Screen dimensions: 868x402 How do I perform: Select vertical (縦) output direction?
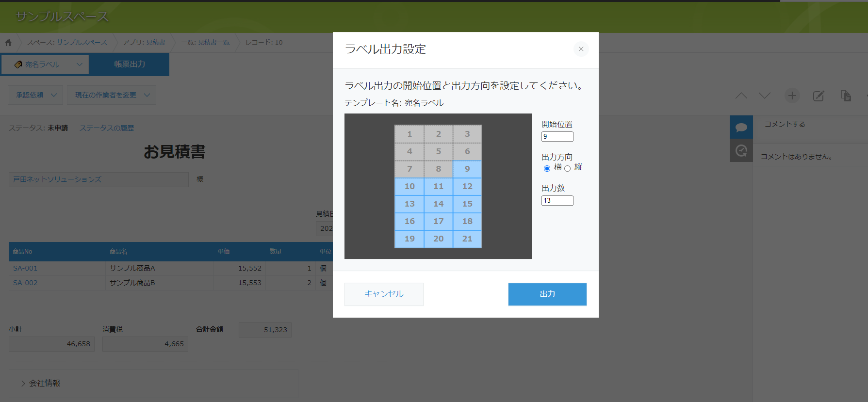tap(567, 168)
